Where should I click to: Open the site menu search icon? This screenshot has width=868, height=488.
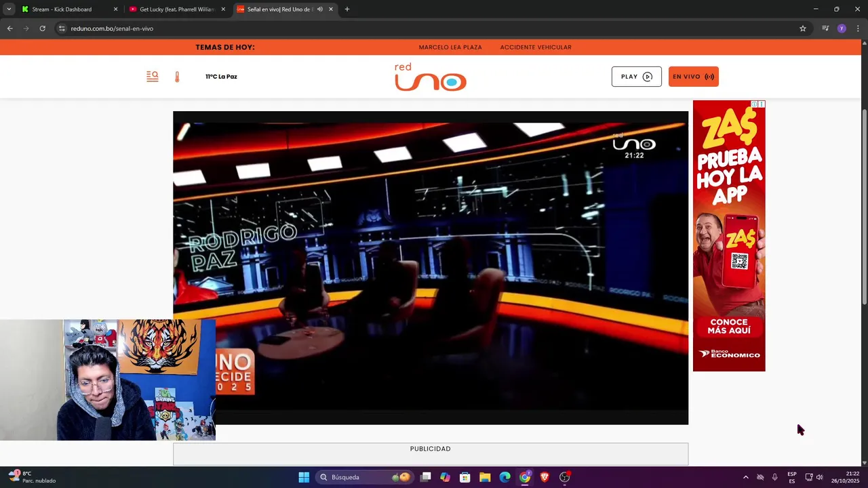pos(153,77)
